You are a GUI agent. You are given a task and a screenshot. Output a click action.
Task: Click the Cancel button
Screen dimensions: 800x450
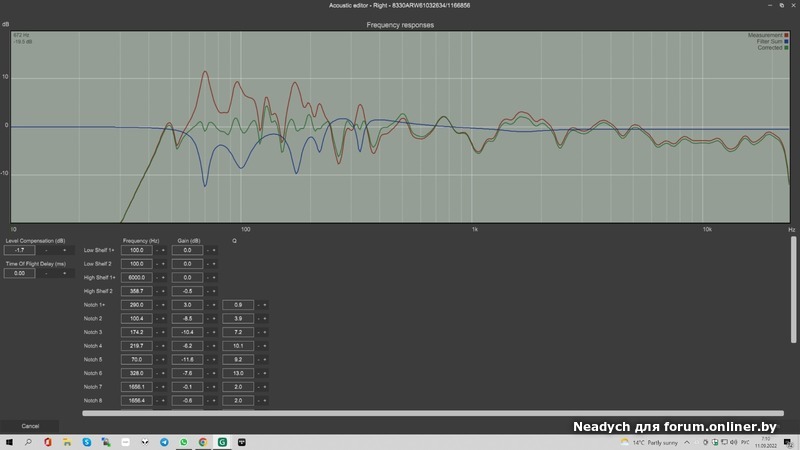(x=30, y=426)
